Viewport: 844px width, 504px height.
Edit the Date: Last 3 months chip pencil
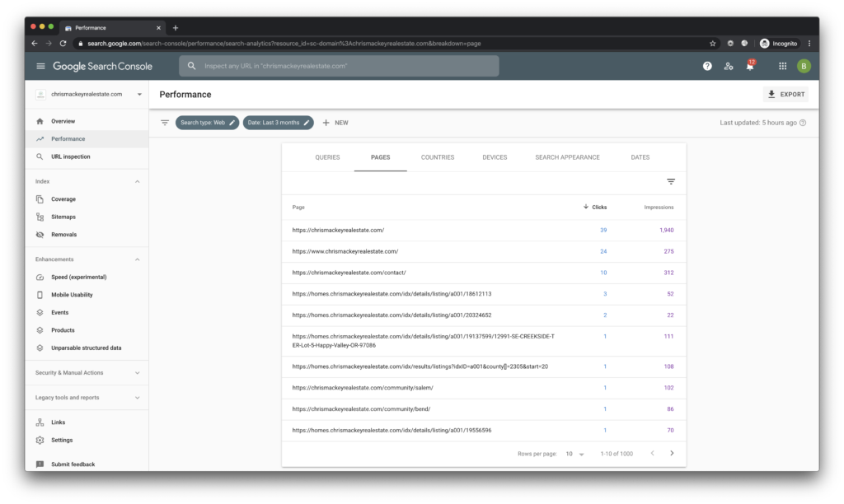pyautogui.click(x=307, y=123)
